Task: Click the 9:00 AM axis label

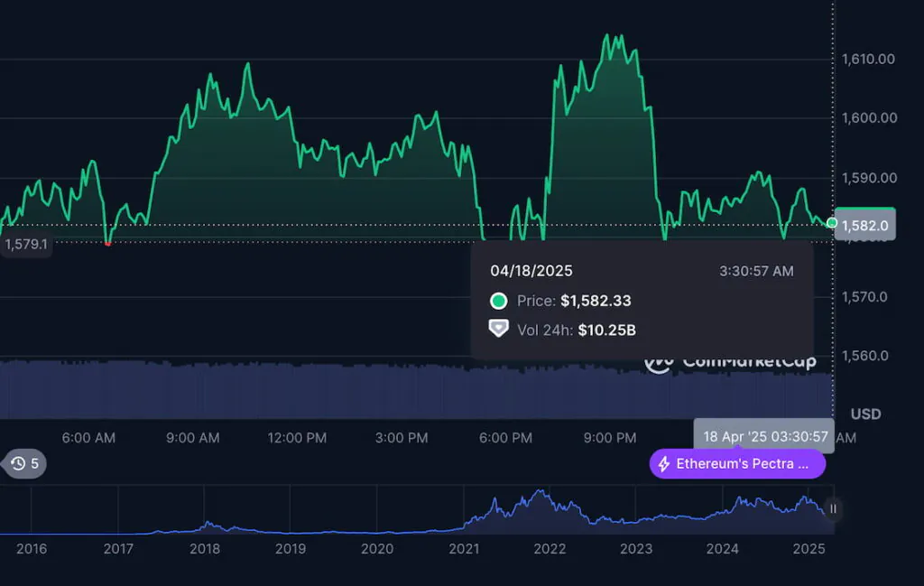Action: pyautogui.click(x=193, y=438)
